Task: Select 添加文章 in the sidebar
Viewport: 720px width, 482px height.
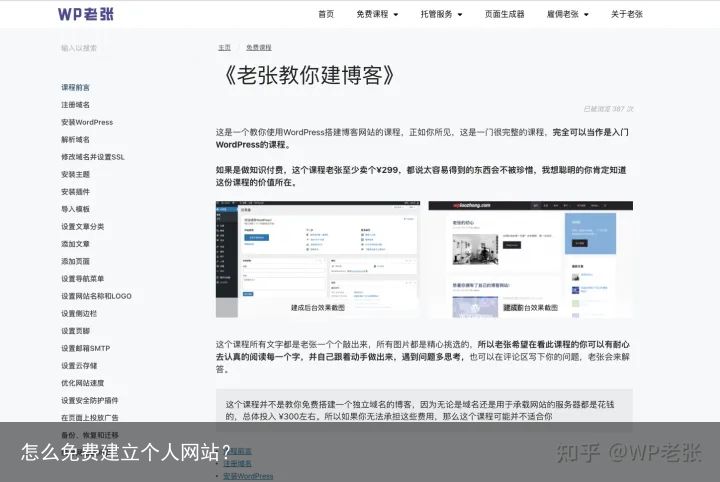Action: coord(75,244)
